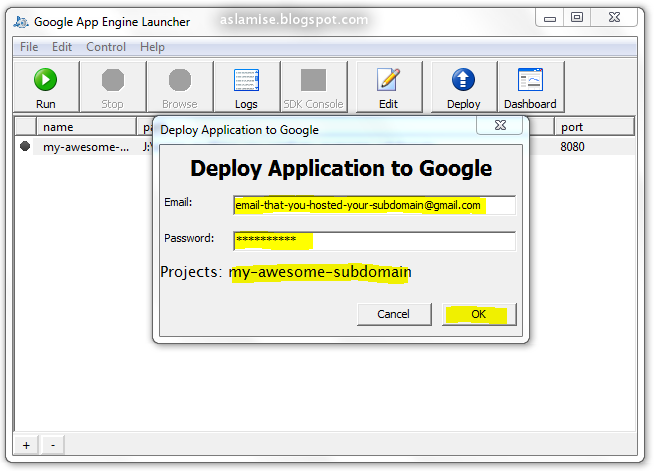This screenshot has height=471, width=654.
Task: Click the Browse toolbar icon
Action: coord(180,80)
